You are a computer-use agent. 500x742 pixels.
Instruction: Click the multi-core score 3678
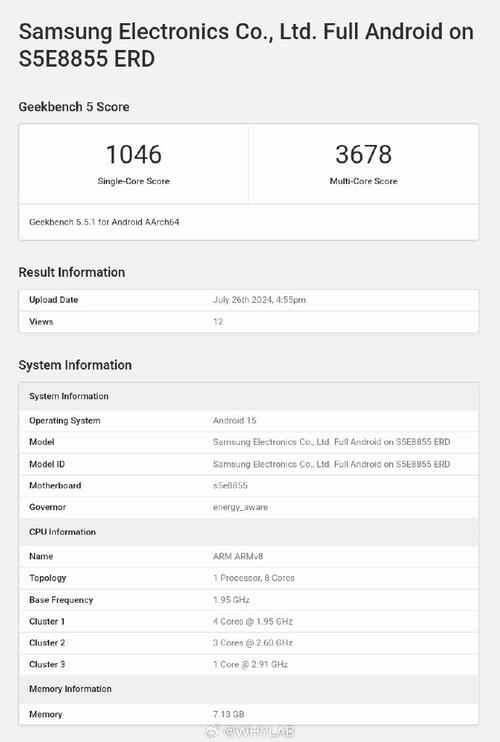(x=363, y=154)
